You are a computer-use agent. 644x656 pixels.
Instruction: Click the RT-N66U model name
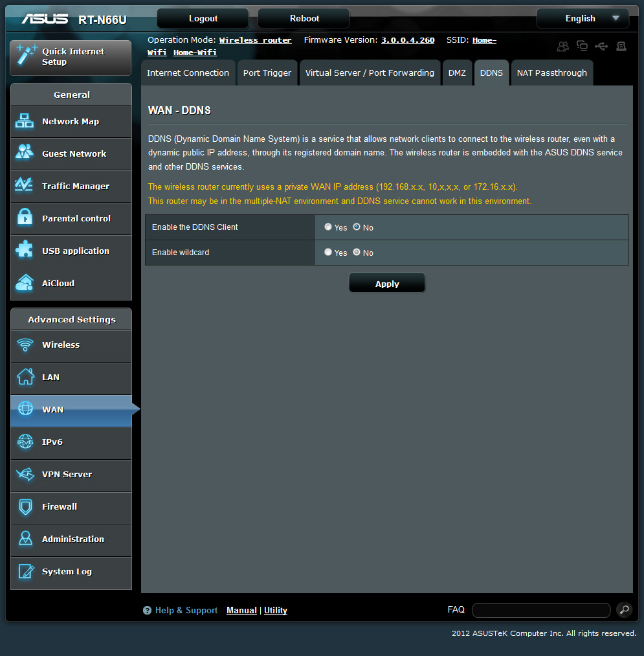pyautogui.click(x=102, y=19)
